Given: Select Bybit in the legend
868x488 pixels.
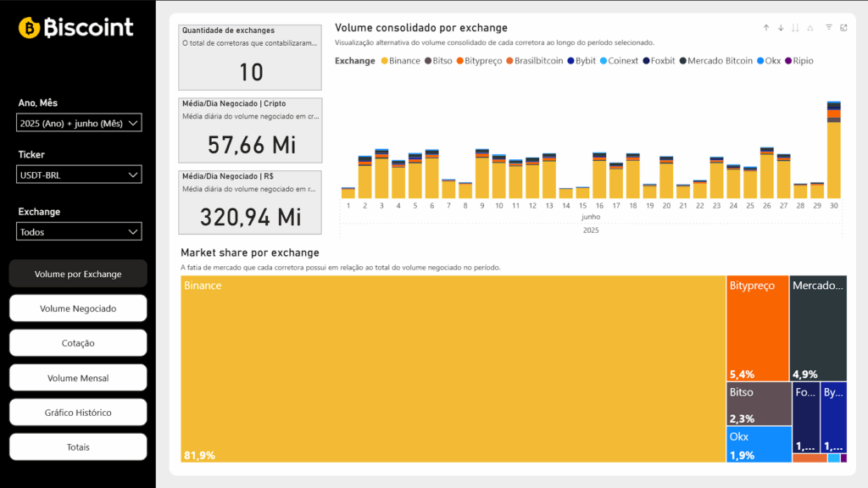Looking at the screenshot, I should (x=581, y=61).
